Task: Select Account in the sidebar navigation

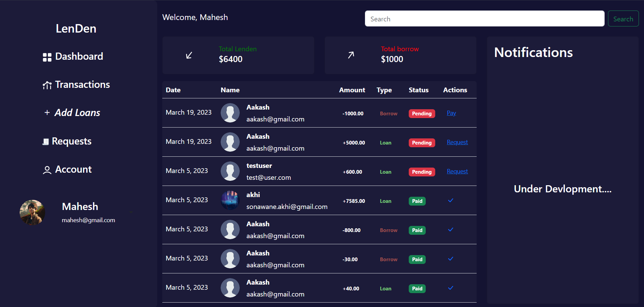Action: [73, 169]
